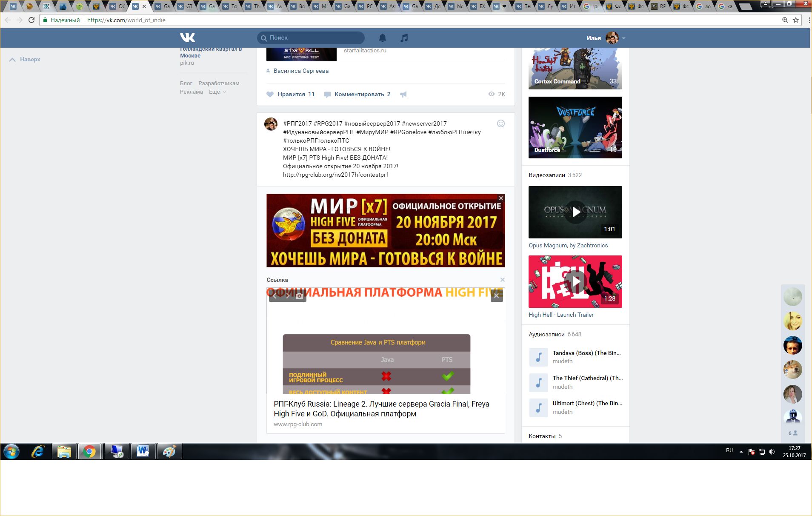Open the music player note icon
This screenshot has height=516, width=812.
tap(404, 38)
